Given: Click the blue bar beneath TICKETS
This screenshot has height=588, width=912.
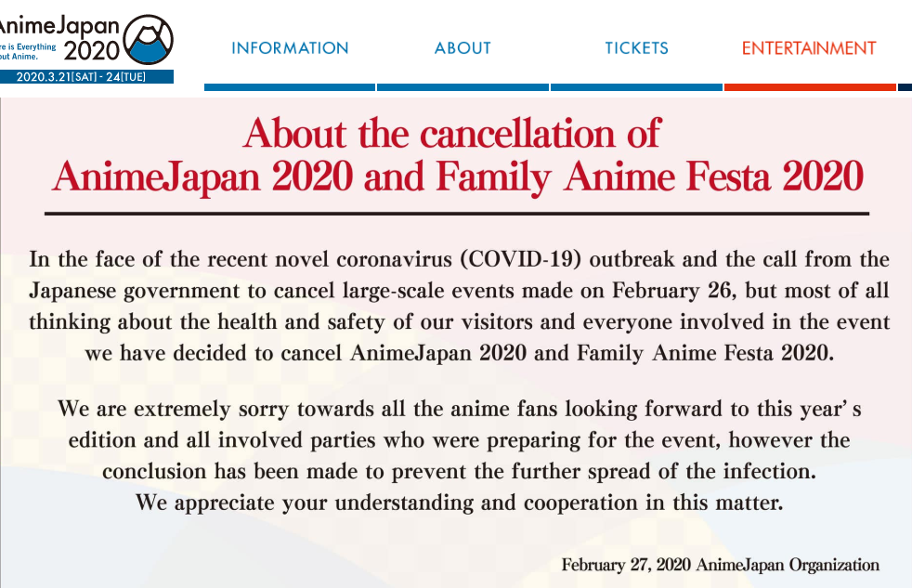Looking at the screenshot, I should [x=636, y=87].
